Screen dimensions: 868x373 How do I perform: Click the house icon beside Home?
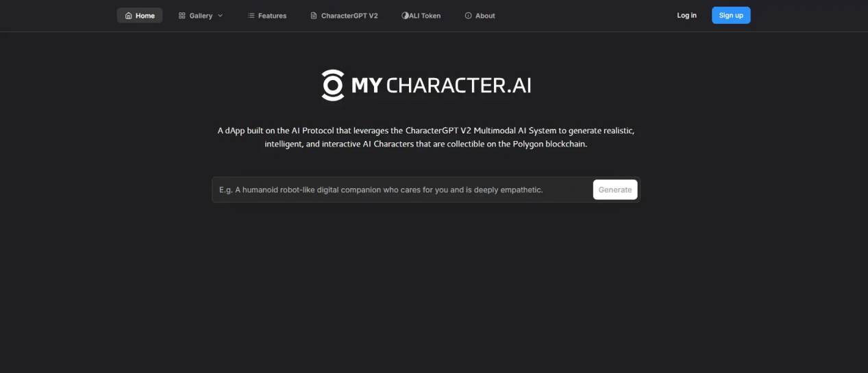tap(128, 16)
